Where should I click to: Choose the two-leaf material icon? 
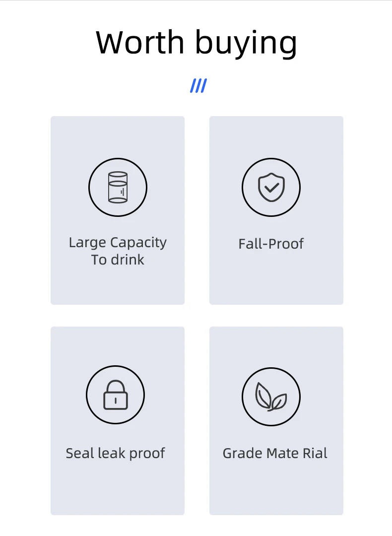(x=271, y=397)
